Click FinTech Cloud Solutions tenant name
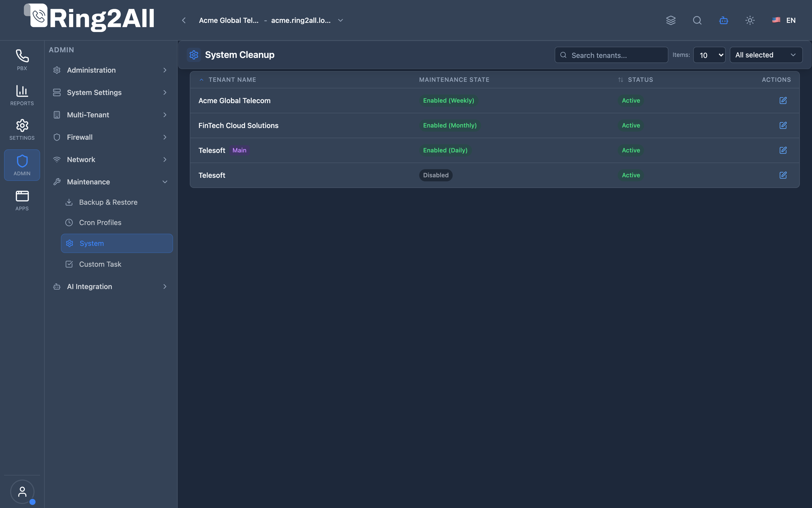812x508 pixels. [x=239, y=125]
